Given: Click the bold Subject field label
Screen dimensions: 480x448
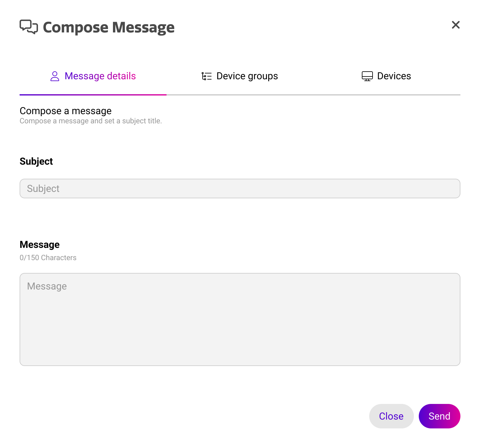Looking at the screenshot, I should pyautogui.click(x=36, y=161).
